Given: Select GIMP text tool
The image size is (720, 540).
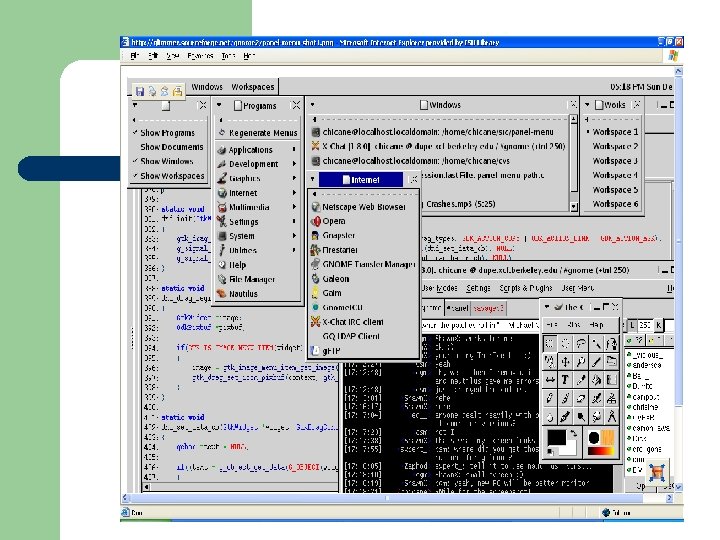Looking at the screenshot, I should coord(565,380).
